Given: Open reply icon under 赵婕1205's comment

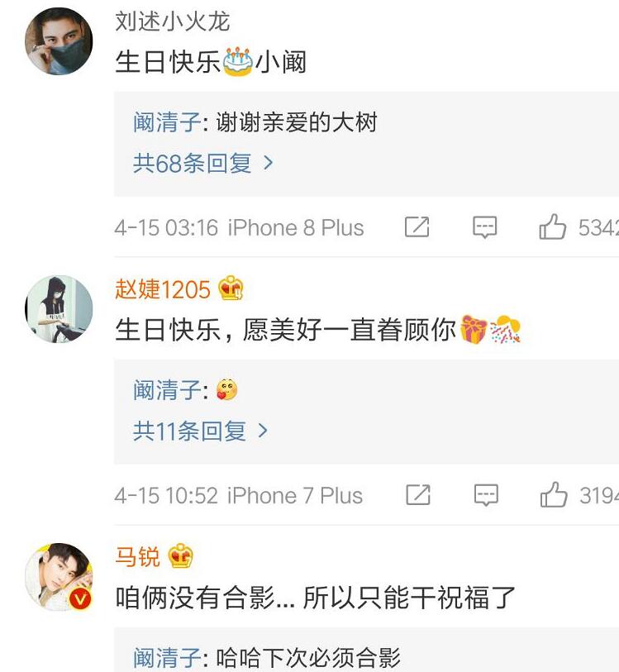Looking at the screenshot, I should (x=486, y=495).
